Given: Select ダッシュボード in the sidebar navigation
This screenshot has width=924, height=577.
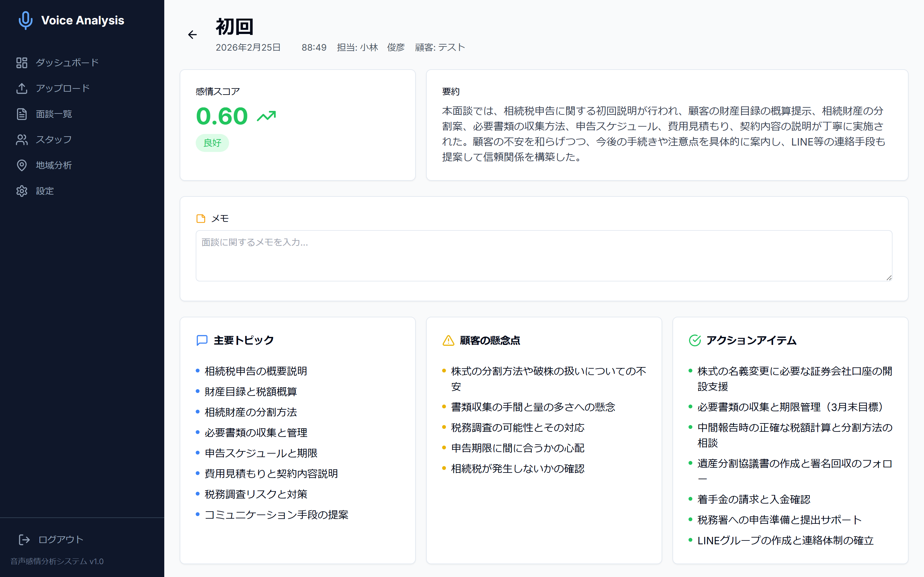Looking at the screenshot, I should pyautogui.click(x=67, y=62).
